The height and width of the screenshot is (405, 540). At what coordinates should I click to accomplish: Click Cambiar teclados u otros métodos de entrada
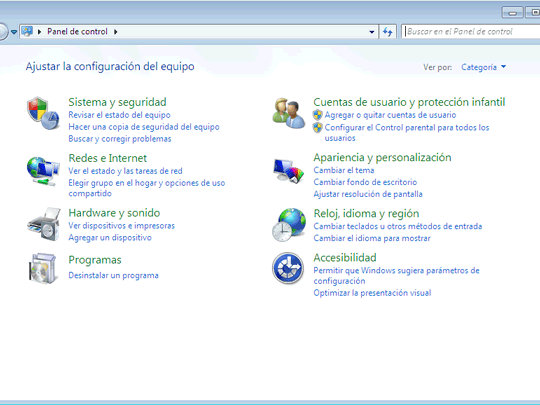[x=398, y=226]
